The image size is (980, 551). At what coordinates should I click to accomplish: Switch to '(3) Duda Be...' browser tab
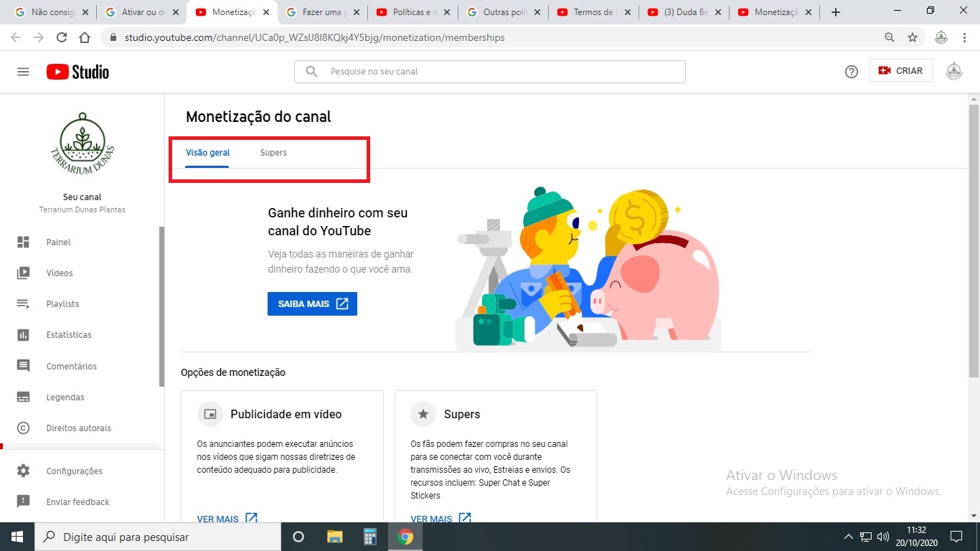683,12
